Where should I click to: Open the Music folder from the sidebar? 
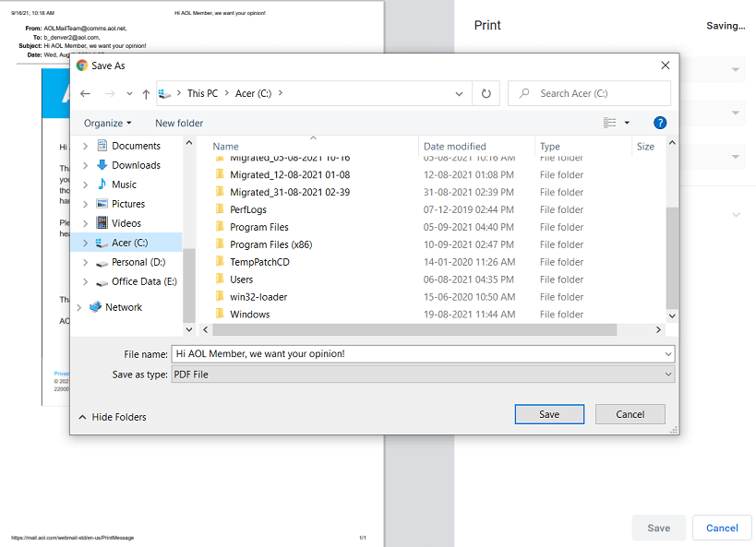[124, 184]
